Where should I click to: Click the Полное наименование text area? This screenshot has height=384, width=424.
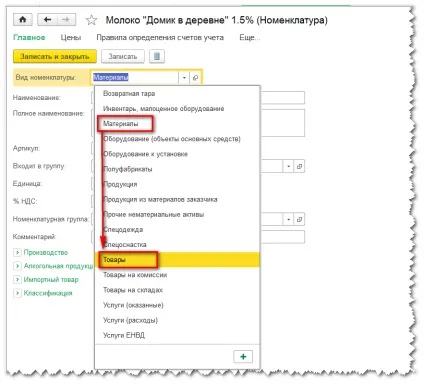pyautogui.click(x=283, y=123)
